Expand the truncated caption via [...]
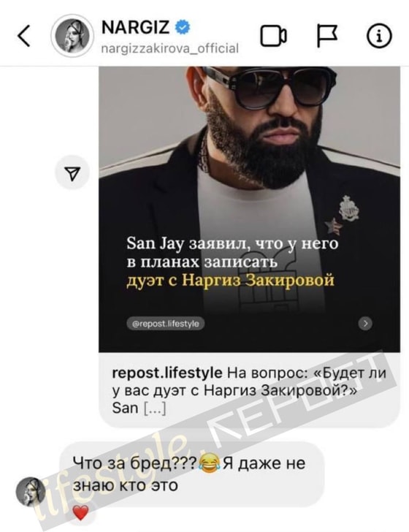409x532 pixels. point(155,408)
